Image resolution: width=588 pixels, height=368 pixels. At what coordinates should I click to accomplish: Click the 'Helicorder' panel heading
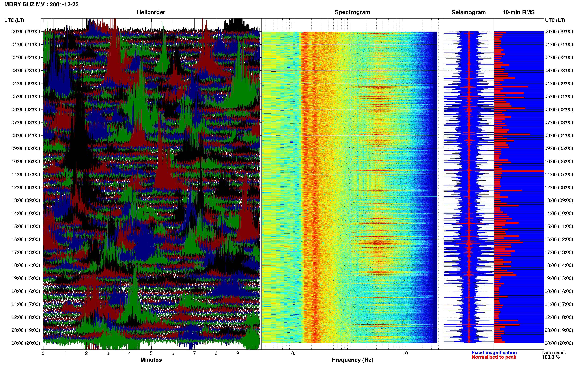[x=151, y=12]
